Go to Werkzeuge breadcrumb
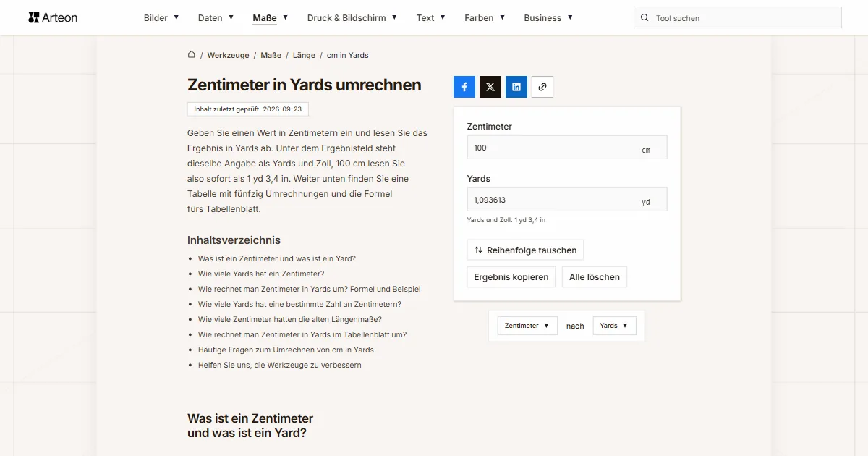 (x=228, y=55)
